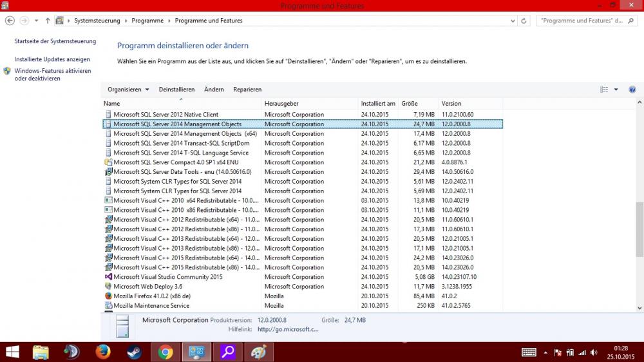Expand the address bar history dropdown
The image size is (644, 362).
511,21
